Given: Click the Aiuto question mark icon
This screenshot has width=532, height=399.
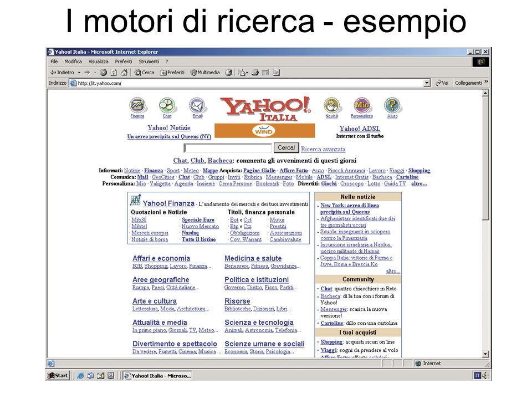Looking at the screenshot, I should coord(392,105).
